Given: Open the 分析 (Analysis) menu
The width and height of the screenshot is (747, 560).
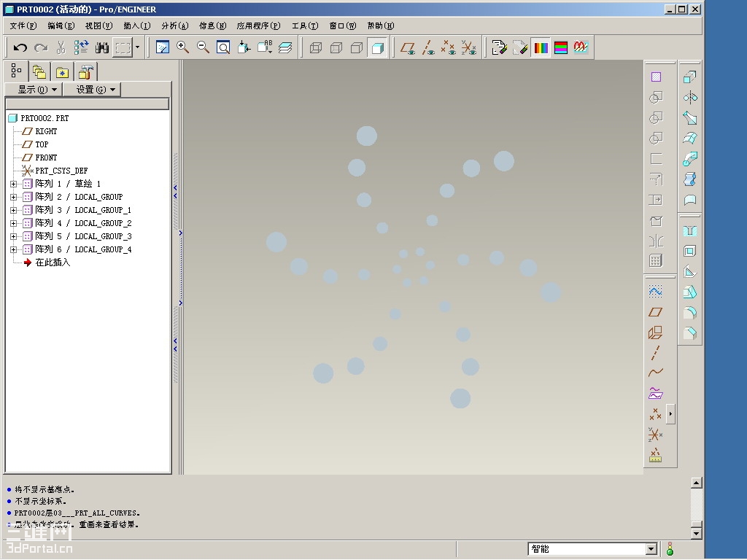Looking at the screenshot, I should (175, 26).
